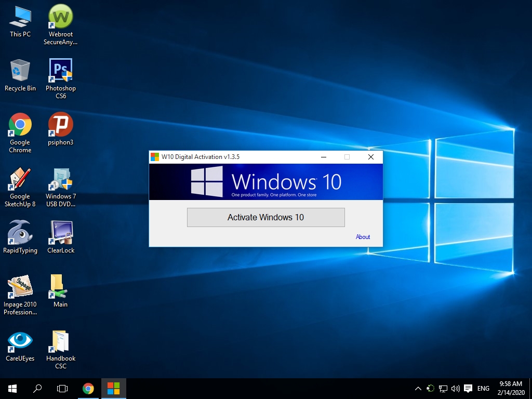
Task: Launch RapidTyping from the desktop
Action: point(20,233)
